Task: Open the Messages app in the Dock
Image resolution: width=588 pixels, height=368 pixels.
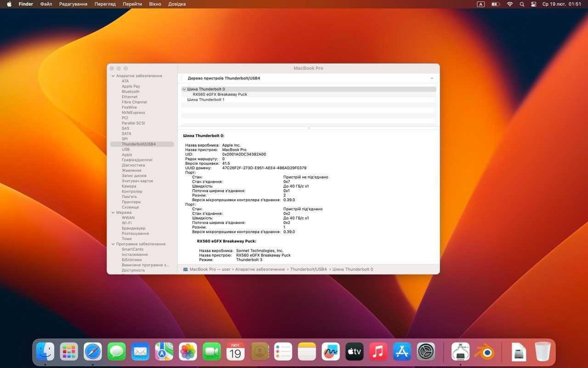Action: (x=117, y=352)
